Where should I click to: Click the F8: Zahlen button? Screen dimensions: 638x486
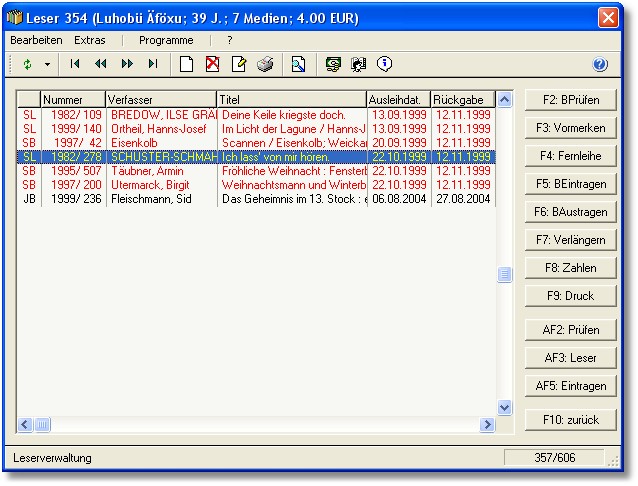(570, 268)
